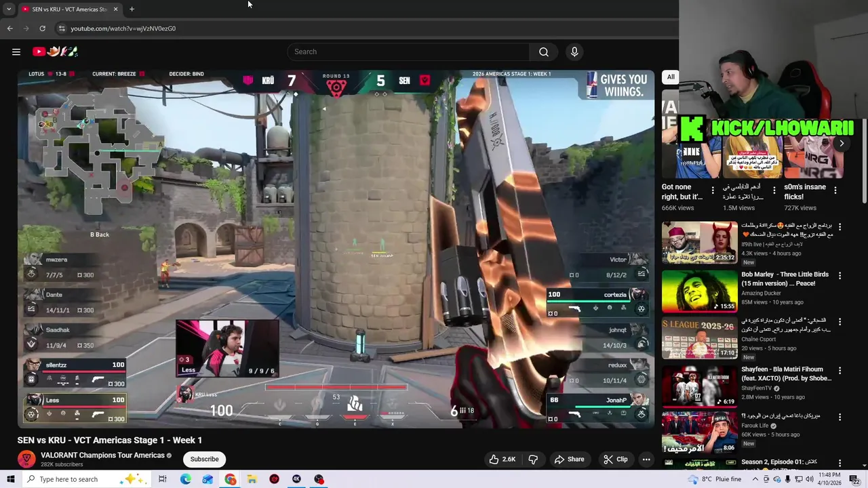Select the All filter chip
This screenshot has height=488, width=868.
pos(671,77)
